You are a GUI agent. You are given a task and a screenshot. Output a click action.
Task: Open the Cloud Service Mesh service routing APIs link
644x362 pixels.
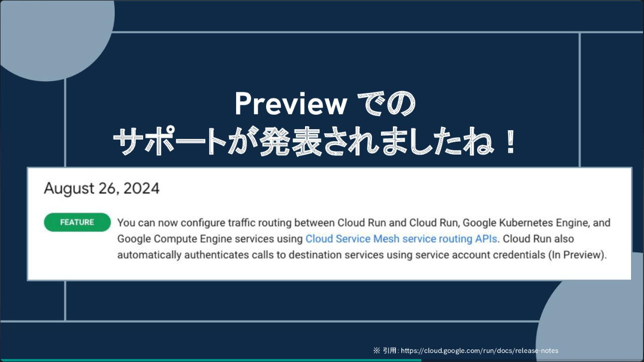click(x=401, y=239)
